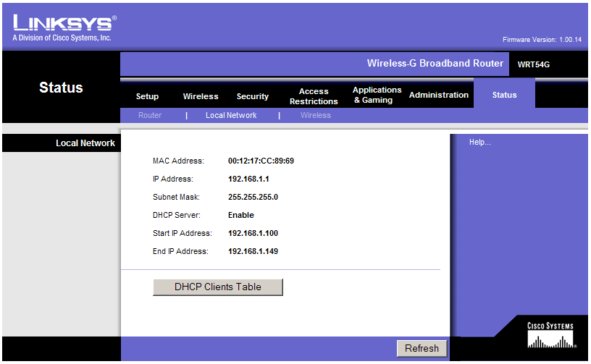Click the Refresh button
This screenshot has height=364, width=591.
(x=422, y=348)
